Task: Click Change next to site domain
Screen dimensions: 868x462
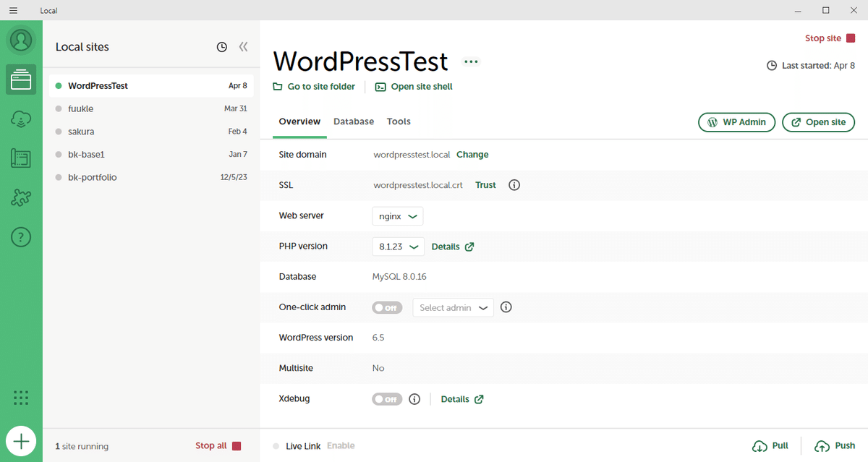Action: (472, 155)
